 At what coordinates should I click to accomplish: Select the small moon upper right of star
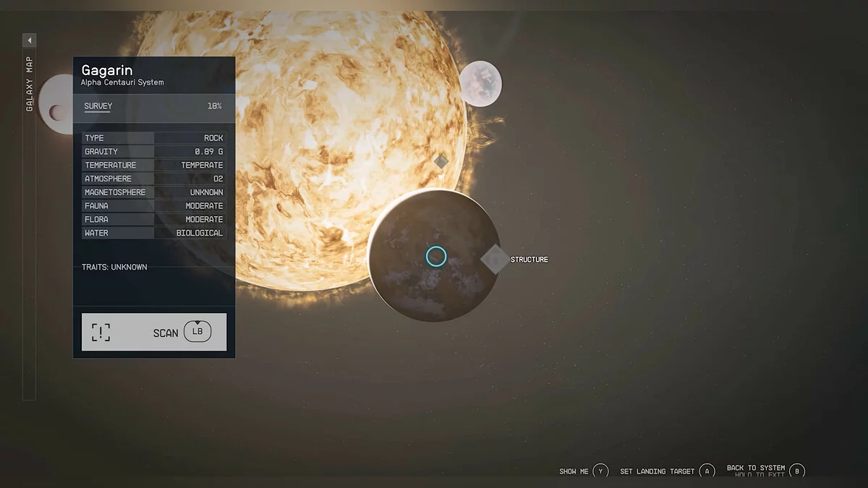480,83
